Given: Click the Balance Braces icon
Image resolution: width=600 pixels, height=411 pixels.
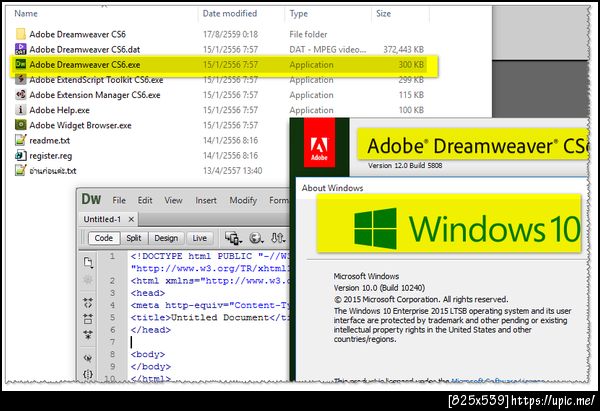Looking at the screenshot, I should coord(88,374).
